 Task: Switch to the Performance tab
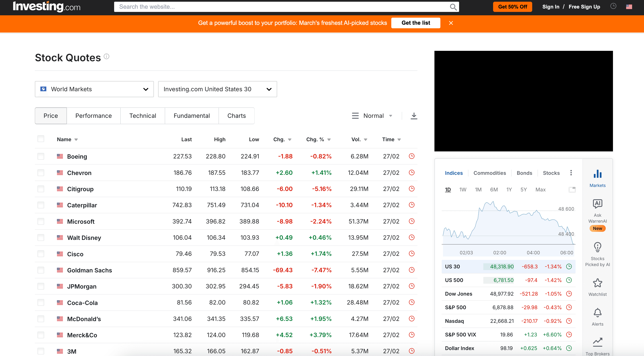point(94,115)
